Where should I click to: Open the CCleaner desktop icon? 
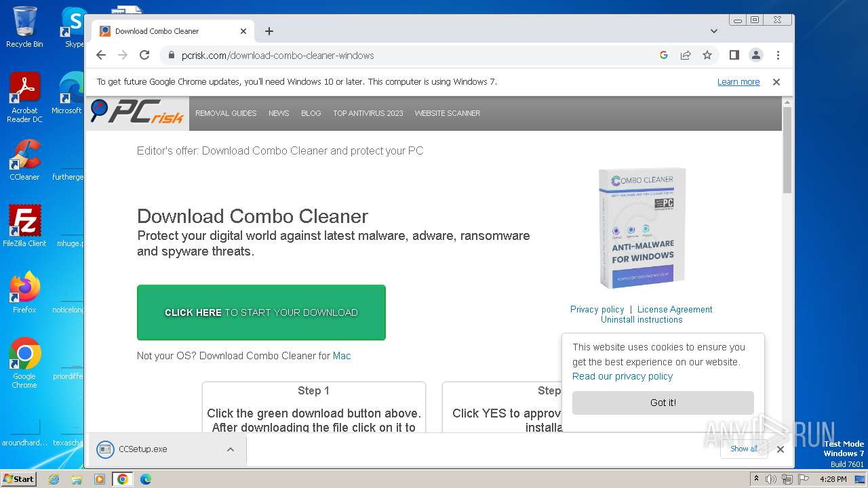pos(24,160)
